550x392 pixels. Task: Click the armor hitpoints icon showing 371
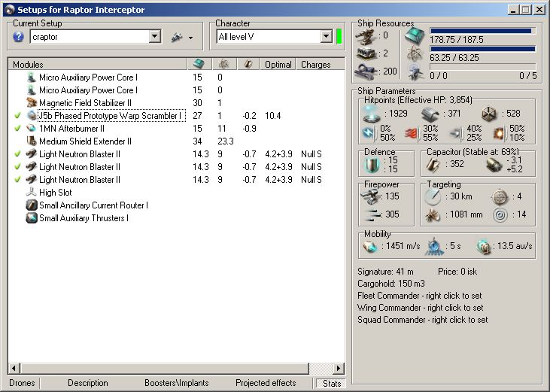pyautogui.click(x=430, y=114)
